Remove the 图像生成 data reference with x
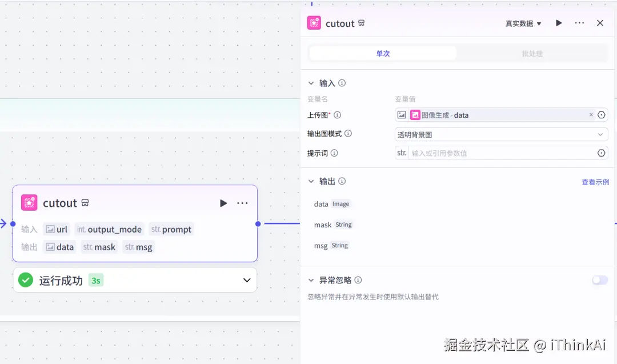 click(591, 114)
